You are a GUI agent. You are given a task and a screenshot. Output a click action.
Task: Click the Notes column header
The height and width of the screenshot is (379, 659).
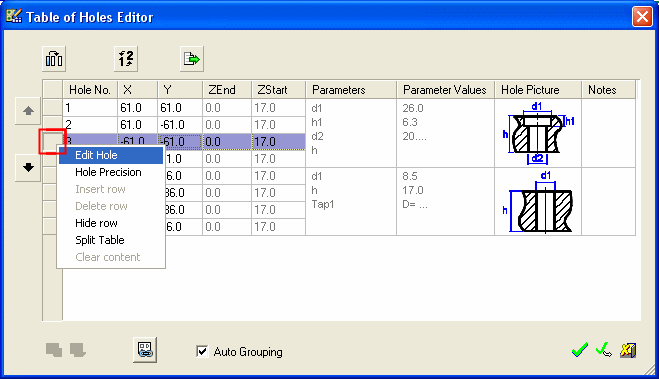[609, 90]
